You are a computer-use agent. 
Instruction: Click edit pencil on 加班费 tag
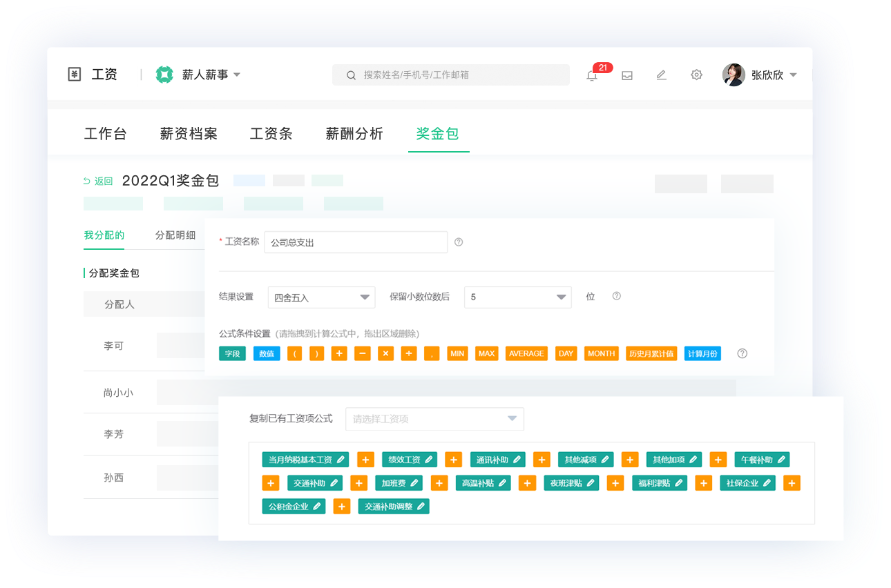tap(416, 483)
